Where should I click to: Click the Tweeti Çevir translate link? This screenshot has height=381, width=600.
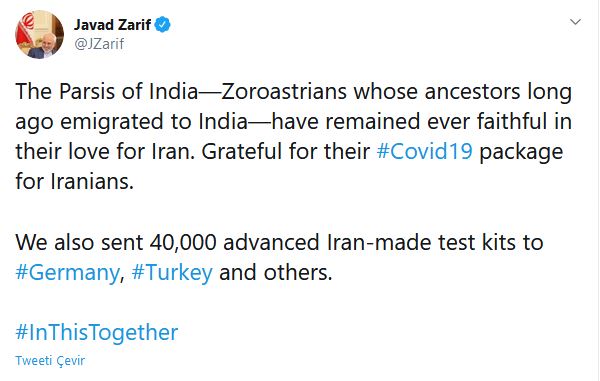tap(50, 361)
